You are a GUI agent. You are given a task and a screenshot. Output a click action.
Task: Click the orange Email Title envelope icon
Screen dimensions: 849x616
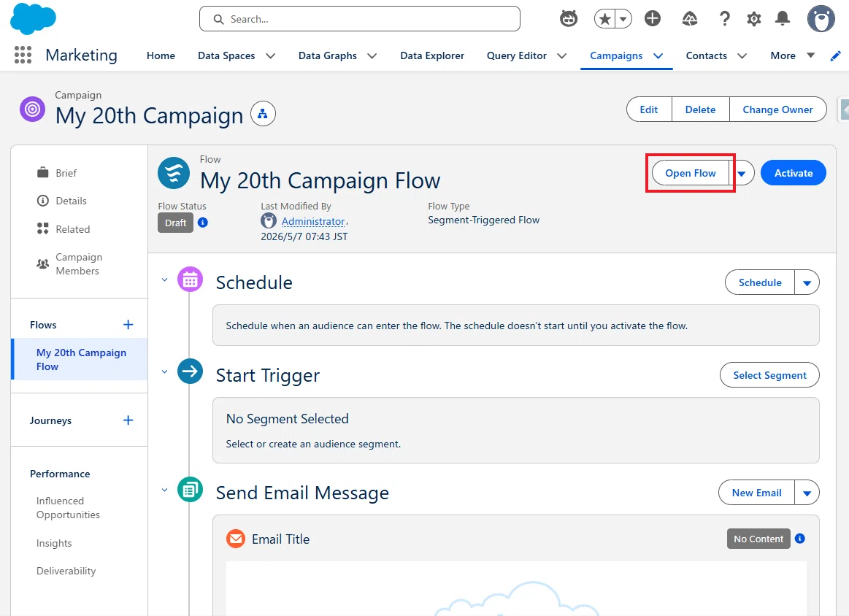pyautogui.click(x=236, y=539)
